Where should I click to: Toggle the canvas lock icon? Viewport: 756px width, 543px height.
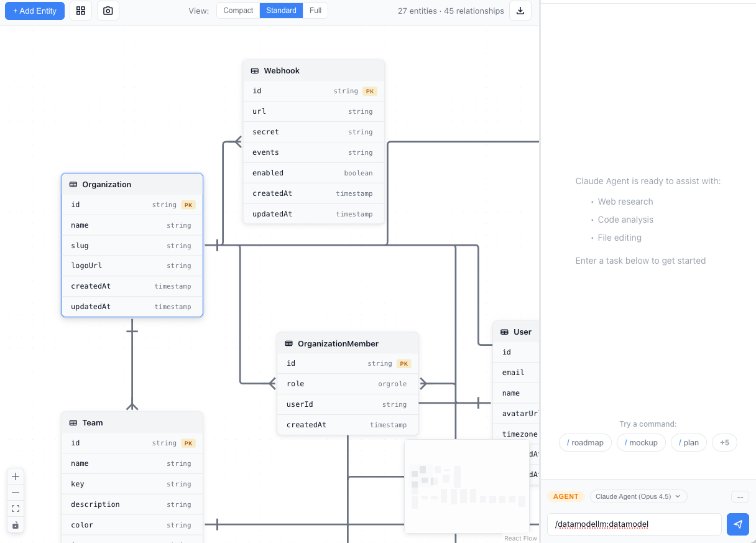16,525
